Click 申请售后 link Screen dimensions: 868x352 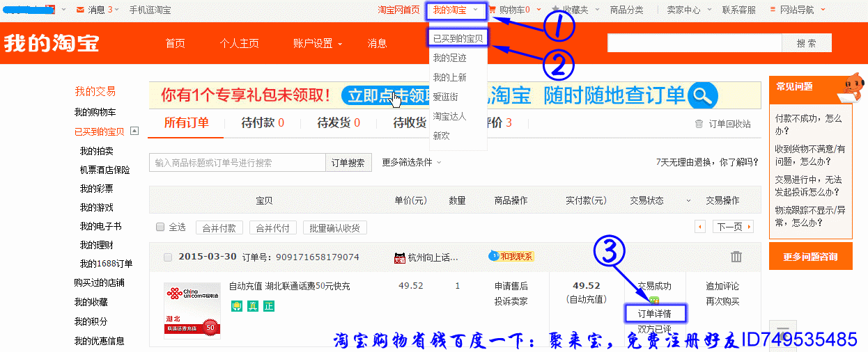coord(511,286)
